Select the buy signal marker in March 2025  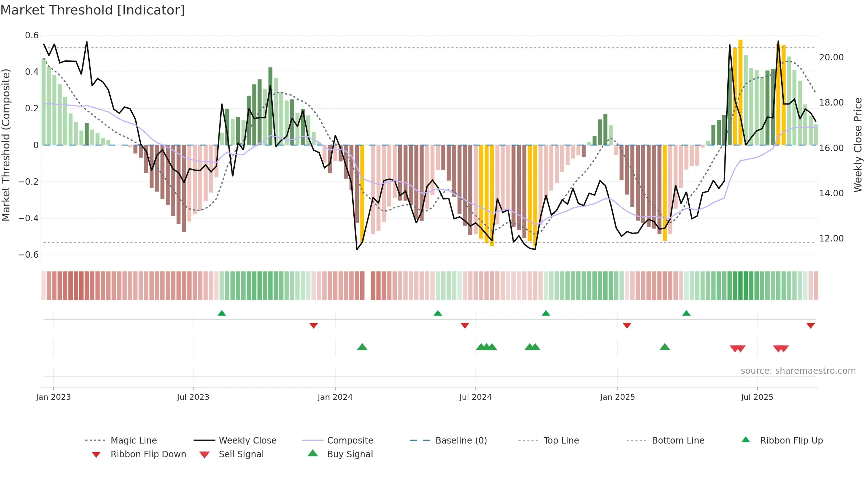click(665, 347)
